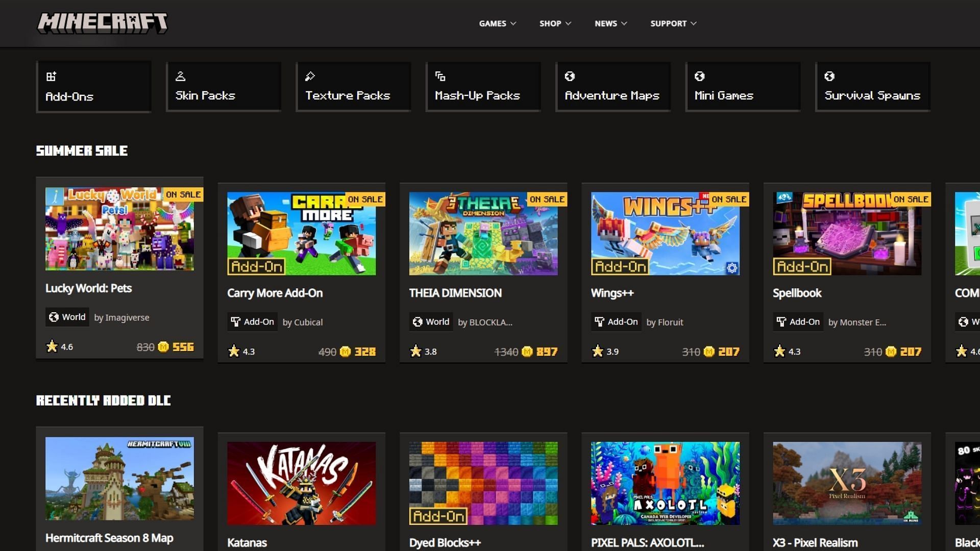The image size is (980, 551).
Task: Select the Hermitcraft Season 8 Map thumbnail
Action: (119, 478)
